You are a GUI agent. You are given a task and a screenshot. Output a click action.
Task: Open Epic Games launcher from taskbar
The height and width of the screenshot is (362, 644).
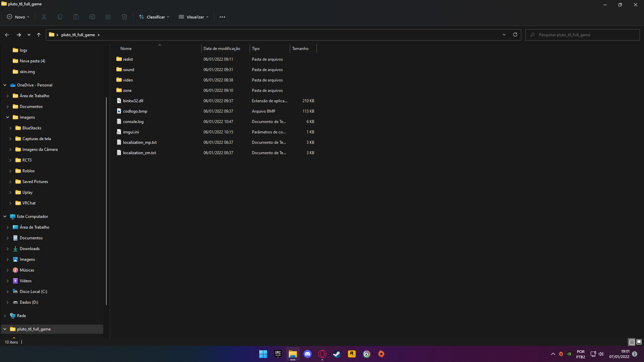278,354
